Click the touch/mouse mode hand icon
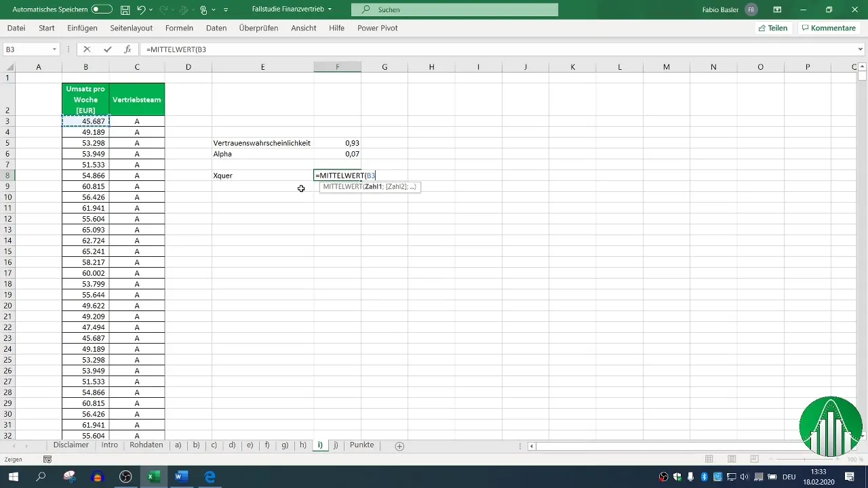 click(203, 9)
